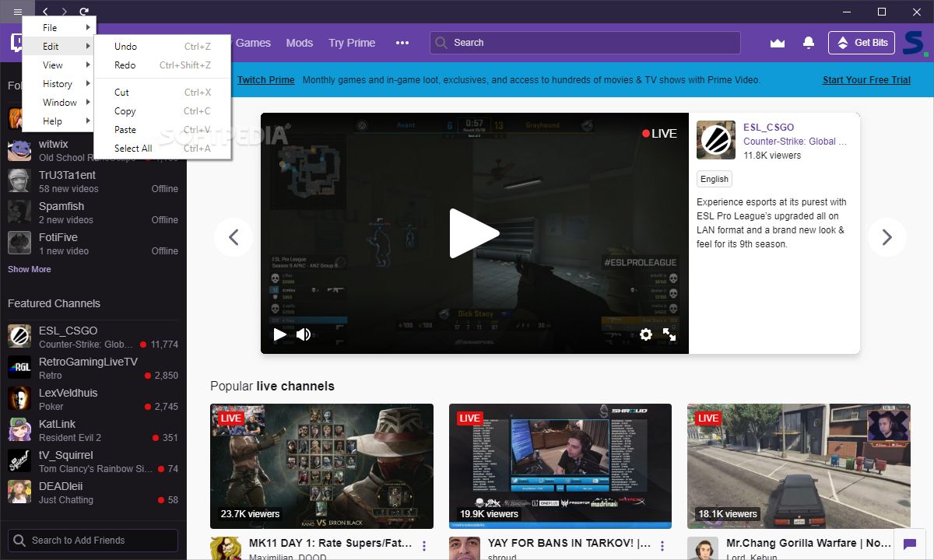Click LexVeldhuis avatar in sidebar

pos(19,398)
